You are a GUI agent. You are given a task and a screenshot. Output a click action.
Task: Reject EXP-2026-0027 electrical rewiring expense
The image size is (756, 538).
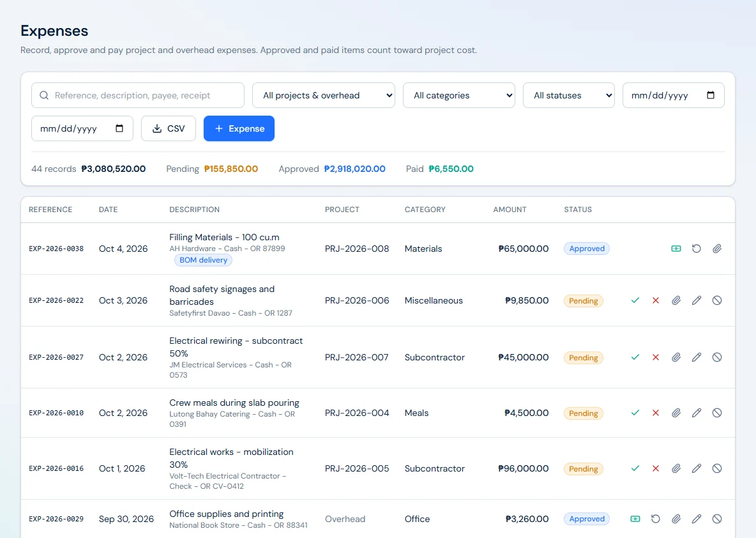pyautogui.click(x=656, y=357)
